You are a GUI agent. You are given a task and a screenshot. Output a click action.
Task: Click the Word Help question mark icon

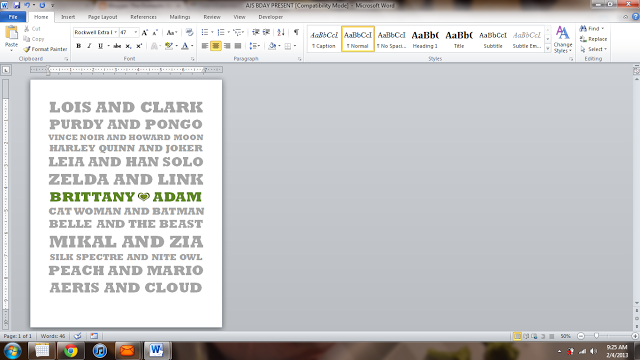(x=635, y=17)
